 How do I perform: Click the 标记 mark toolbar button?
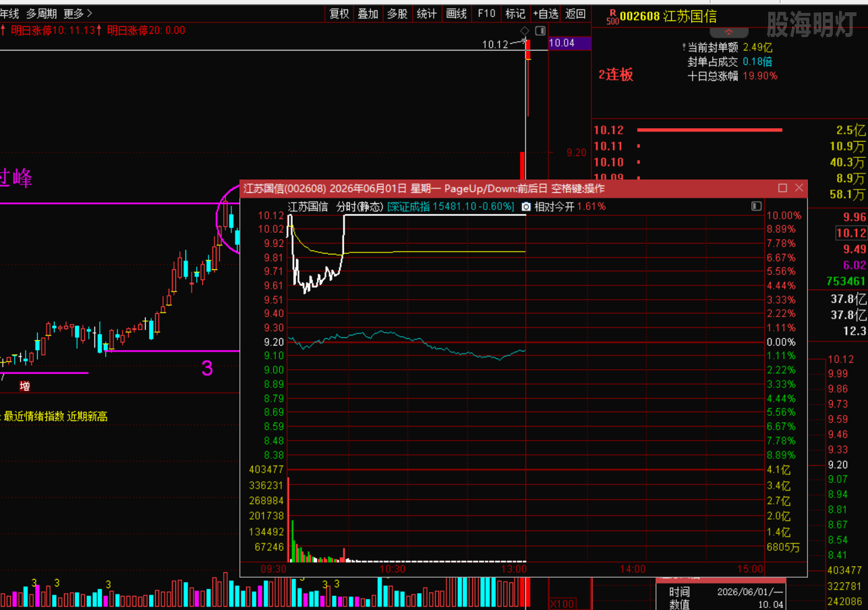[x=515, y=13]
